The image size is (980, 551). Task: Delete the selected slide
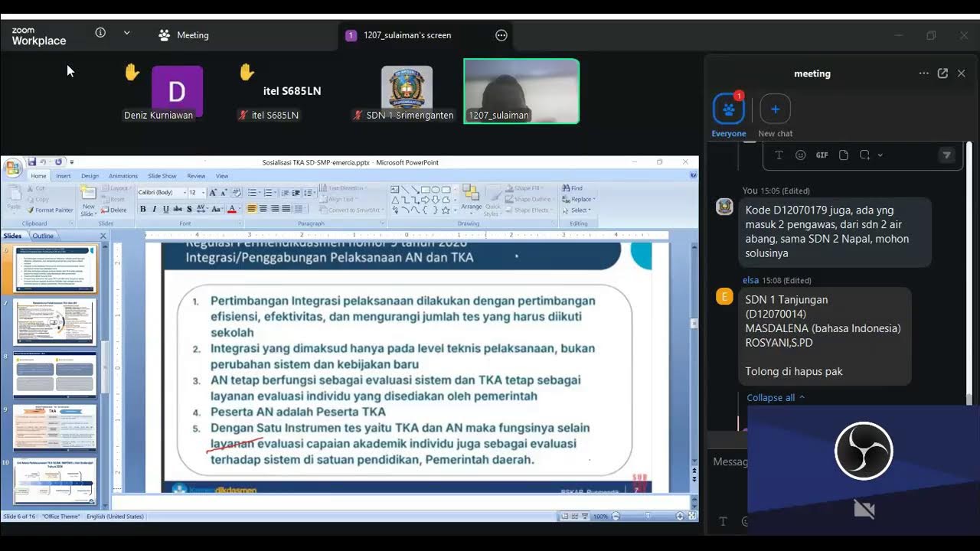114,210
